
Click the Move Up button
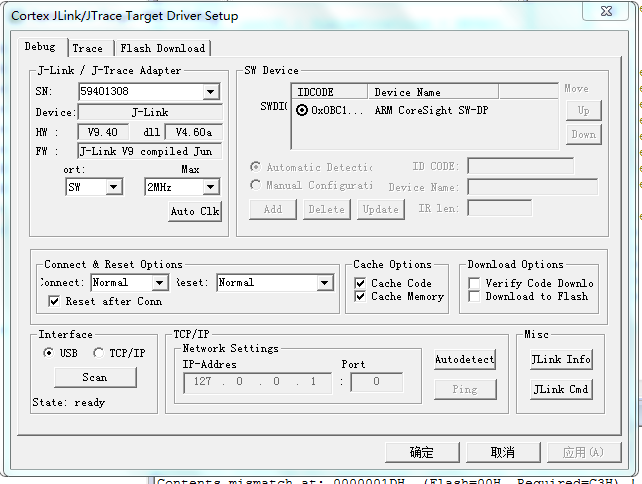click(x=583, y=111)
